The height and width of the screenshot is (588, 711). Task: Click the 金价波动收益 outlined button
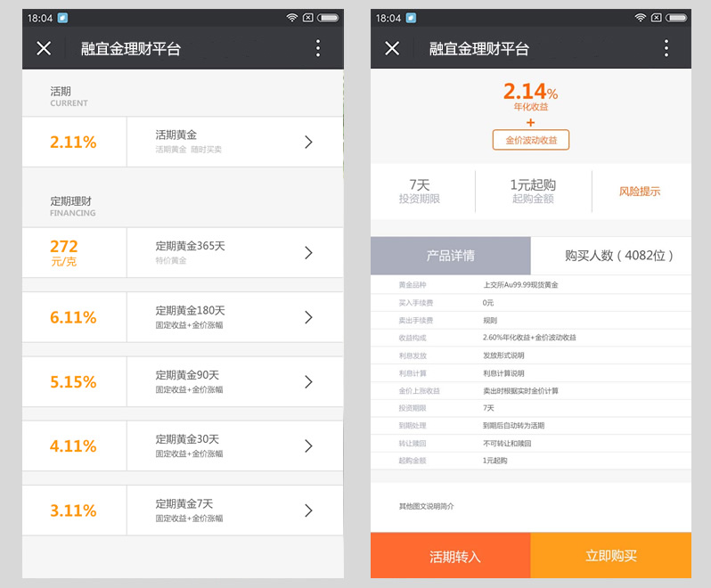(x=530, y=140)
